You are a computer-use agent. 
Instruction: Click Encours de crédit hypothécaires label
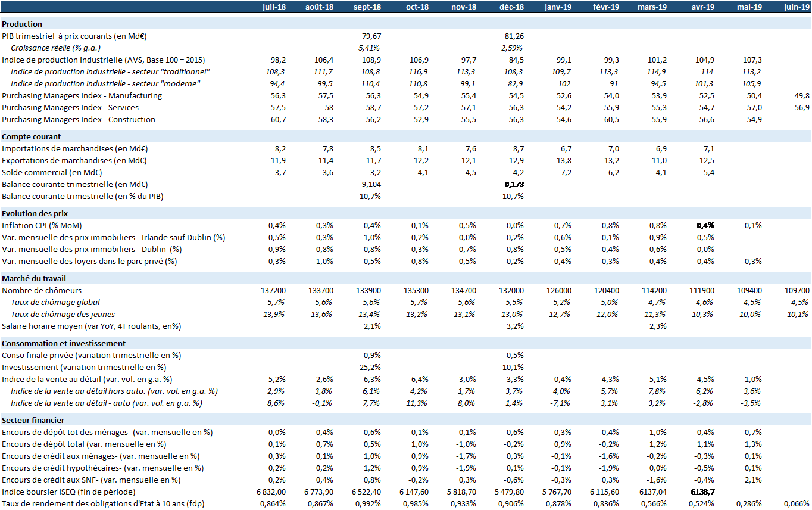pos(102,468)
